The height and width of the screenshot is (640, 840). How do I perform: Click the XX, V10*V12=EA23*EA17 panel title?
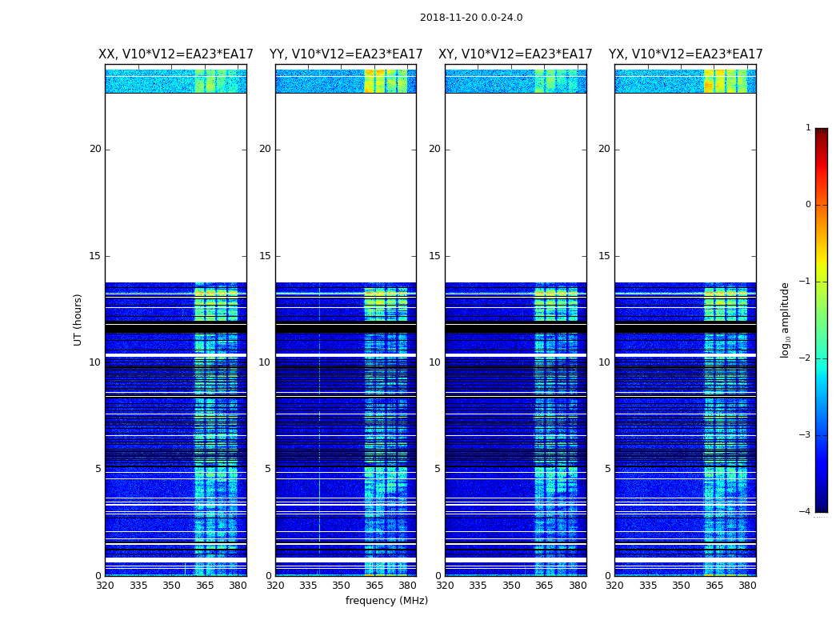point(176,54)
